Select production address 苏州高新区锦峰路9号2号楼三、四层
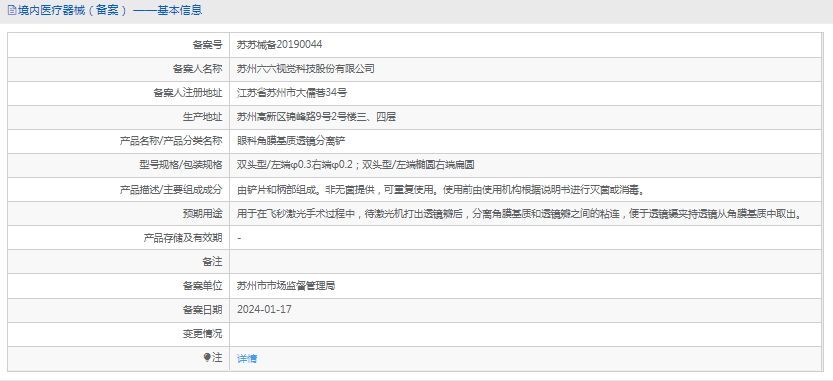 tap(316, 117)
